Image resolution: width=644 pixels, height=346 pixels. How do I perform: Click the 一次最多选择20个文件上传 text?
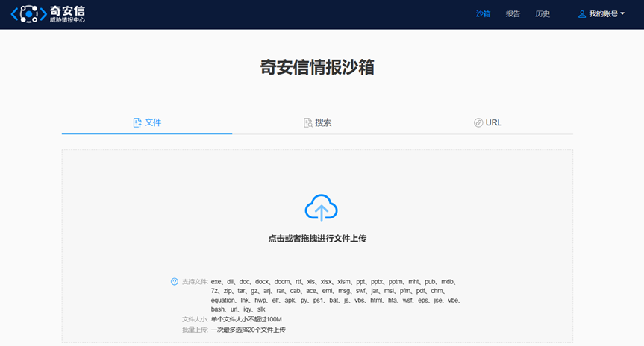pyautogui.click(x=248, y=330)
